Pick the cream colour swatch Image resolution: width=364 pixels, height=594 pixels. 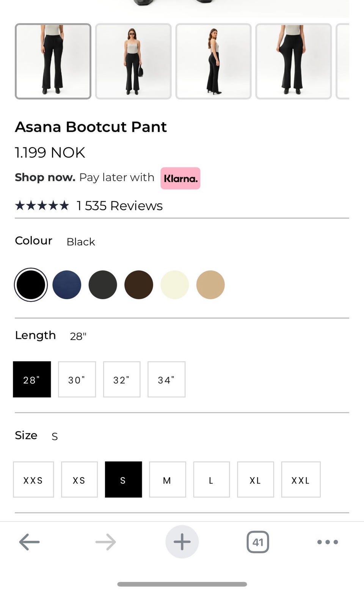(174, 285)
